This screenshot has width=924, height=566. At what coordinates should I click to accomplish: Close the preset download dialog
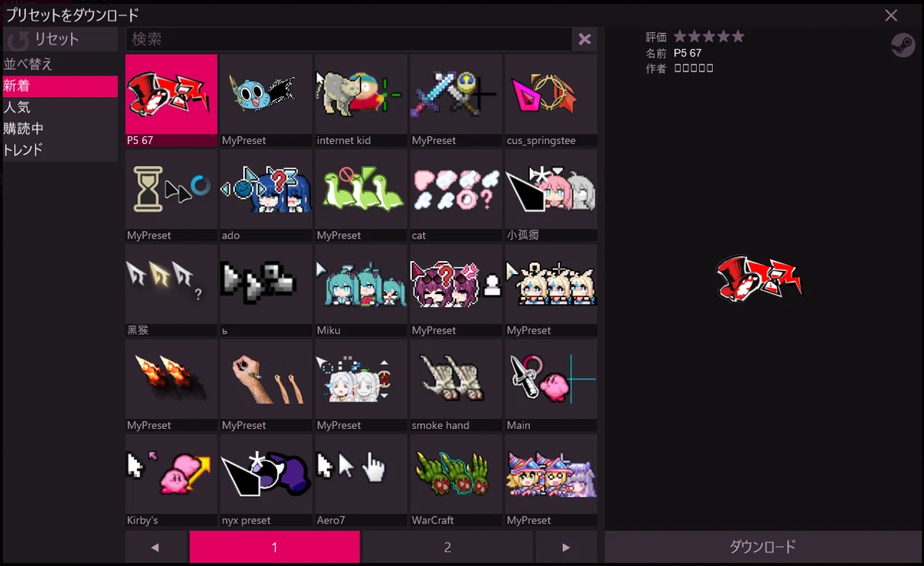pos(891,15)
